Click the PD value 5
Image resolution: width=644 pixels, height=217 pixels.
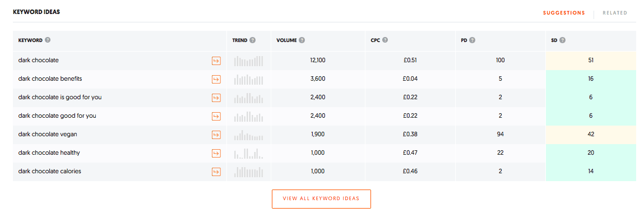(x=501, y=79)
